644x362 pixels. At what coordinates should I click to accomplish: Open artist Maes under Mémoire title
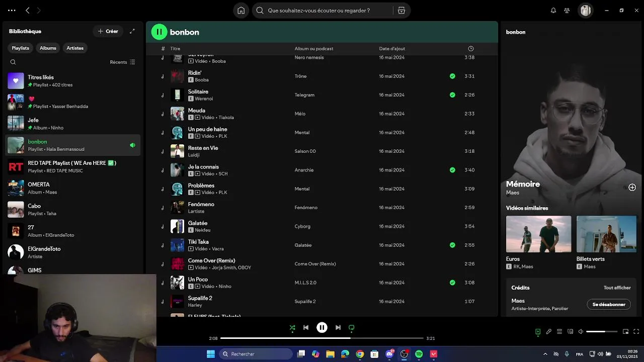coord(513,193)
